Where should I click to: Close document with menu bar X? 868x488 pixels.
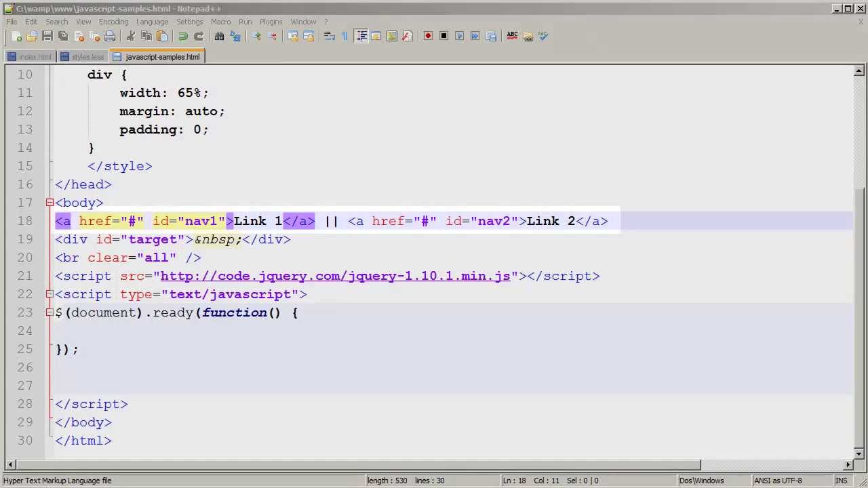[861, 22]
